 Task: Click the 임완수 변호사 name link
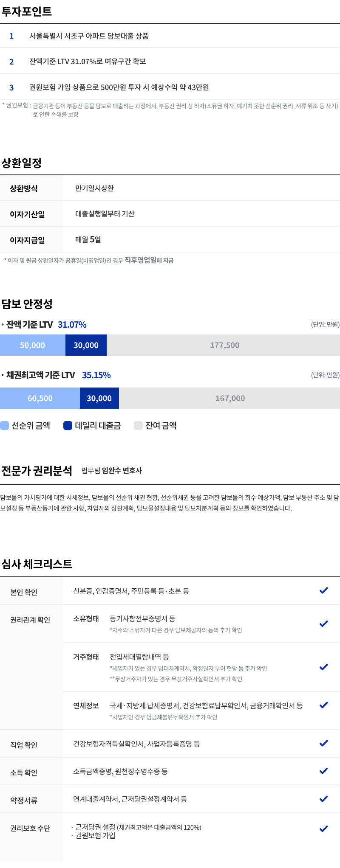122,470
